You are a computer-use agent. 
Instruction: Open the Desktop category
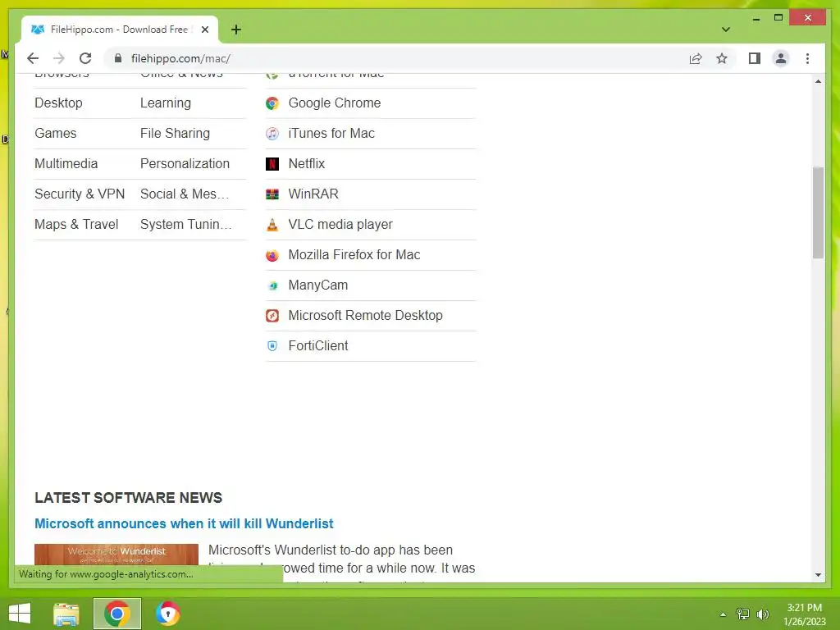[58, 103]
